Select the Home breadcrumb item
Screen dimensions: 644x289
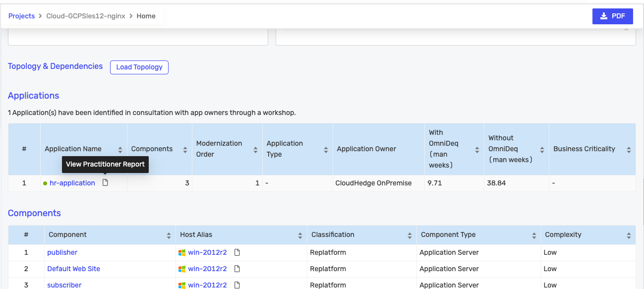[x=146, y=16]
